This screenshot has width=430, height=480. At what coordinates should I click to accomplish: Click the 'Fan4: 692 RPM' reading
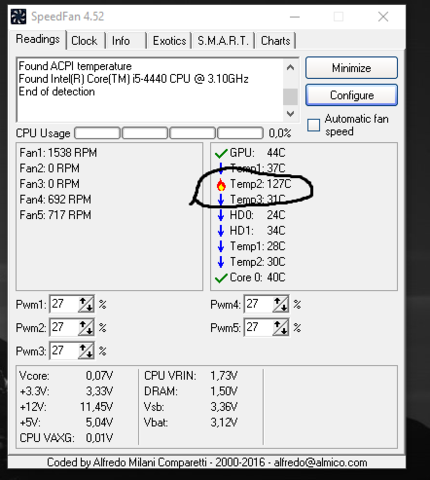click(55, 200)
